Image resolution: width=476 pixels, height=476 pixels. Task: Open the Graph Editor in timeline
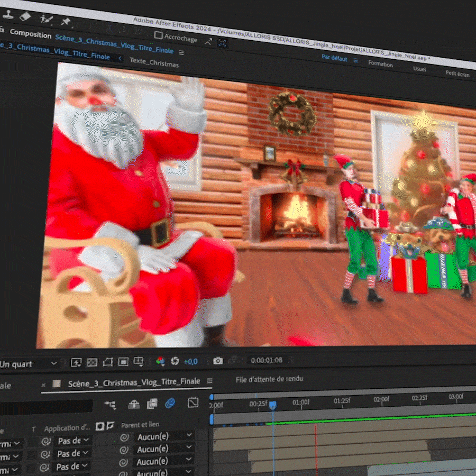[x=193, y=403]
